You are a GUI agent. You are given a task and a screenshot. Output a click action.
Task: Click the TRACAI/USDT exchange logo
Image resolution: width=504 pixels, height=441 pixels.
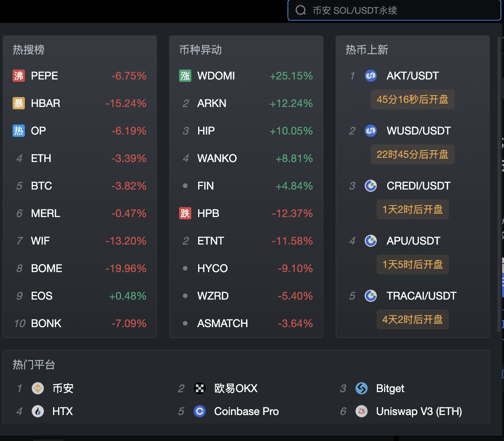[x=371, y=296]
